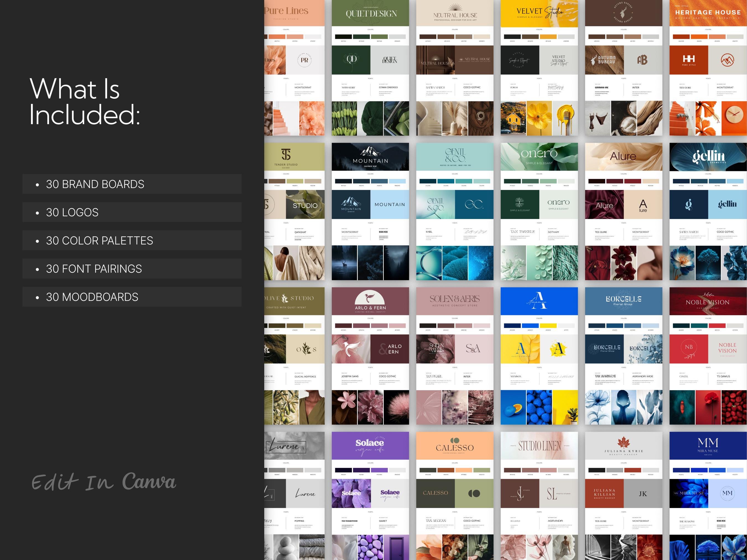
Task: Open the NOBLE VISION red header
Action: (x=708, y=301)
